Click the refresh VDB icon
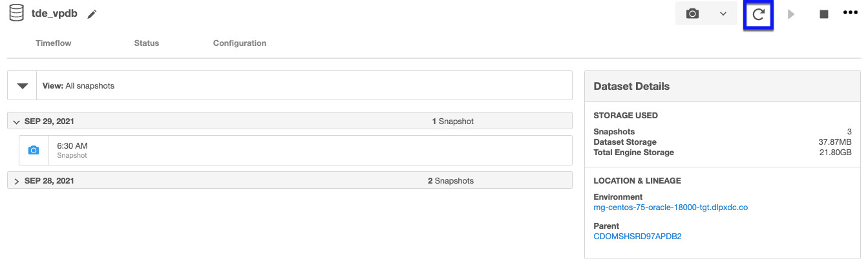868x265 pixels. 759,14
